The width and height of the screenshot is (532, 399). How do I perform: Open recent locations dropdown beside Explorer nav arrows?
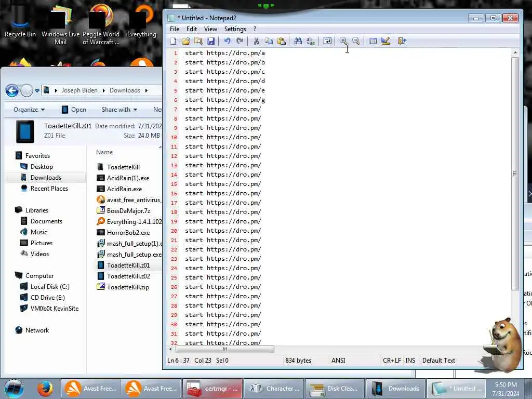[x=37, y=91]
